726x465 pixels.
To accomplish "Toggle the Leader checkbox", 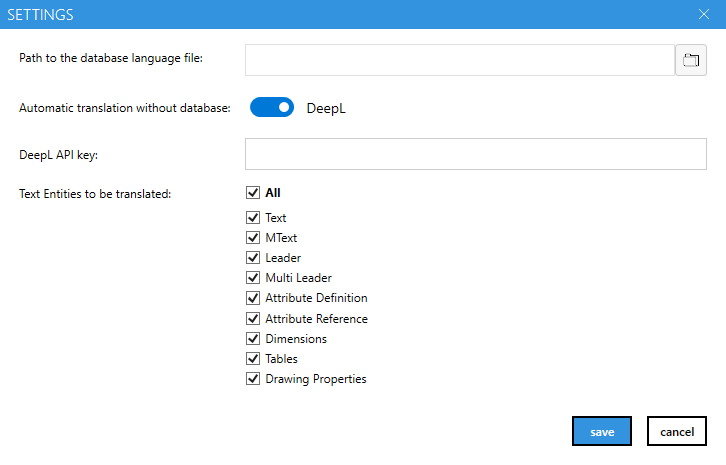I will click(253, 258).
